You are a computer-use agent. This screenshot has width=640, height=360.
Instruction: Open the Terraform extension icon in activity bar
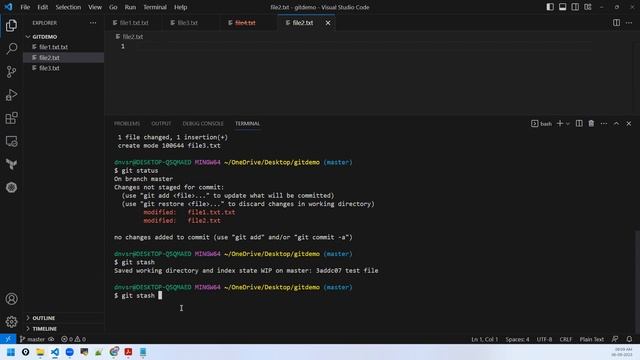point(11,164)
